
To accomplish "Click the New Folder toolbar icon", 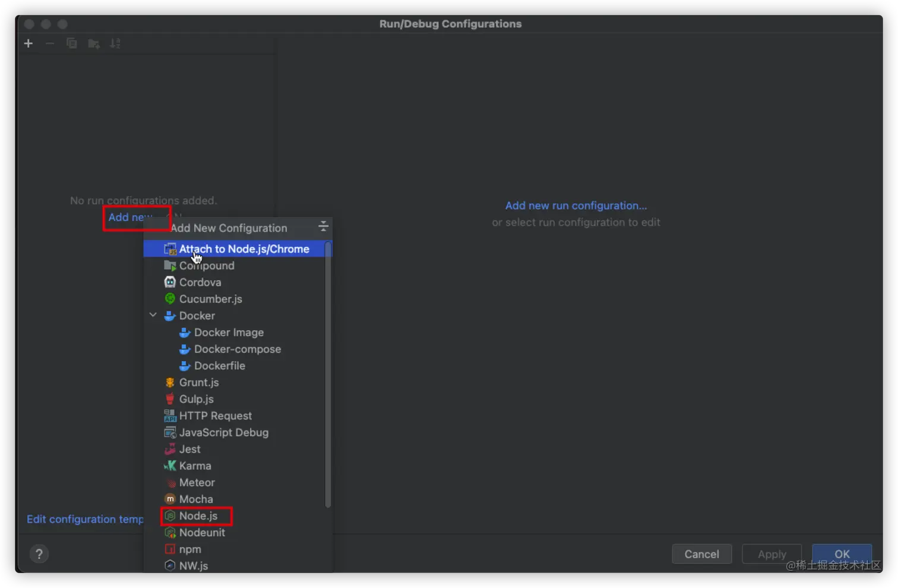I will tap(93, 43).
